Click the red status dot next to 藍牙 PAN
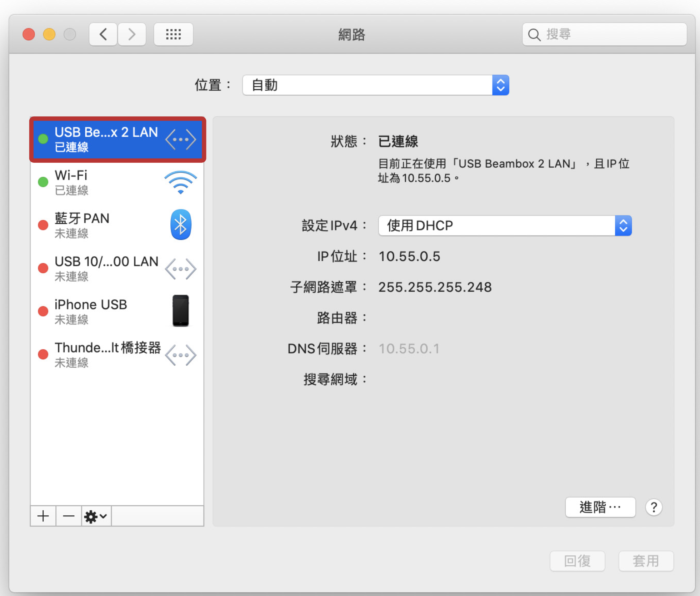This screenshot has height=596, width=700. pyautogui.click(x=43, y=225)
